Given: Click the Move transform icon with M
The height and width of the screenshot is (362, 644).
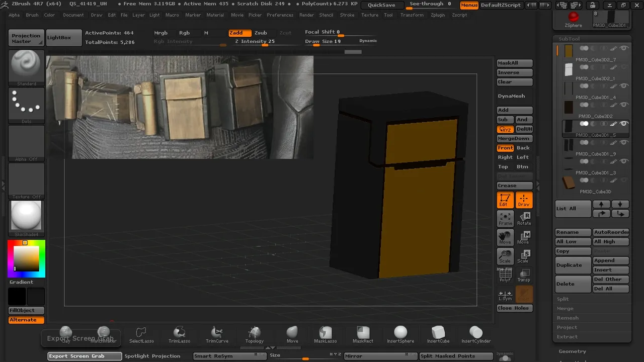Looking at the screenshot, I should 524,237.
